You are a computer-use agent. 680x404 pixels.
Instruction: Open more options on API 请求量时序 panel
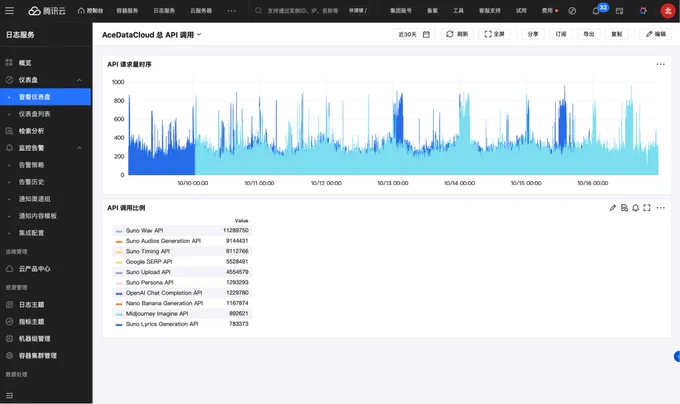tap(660, 64)
